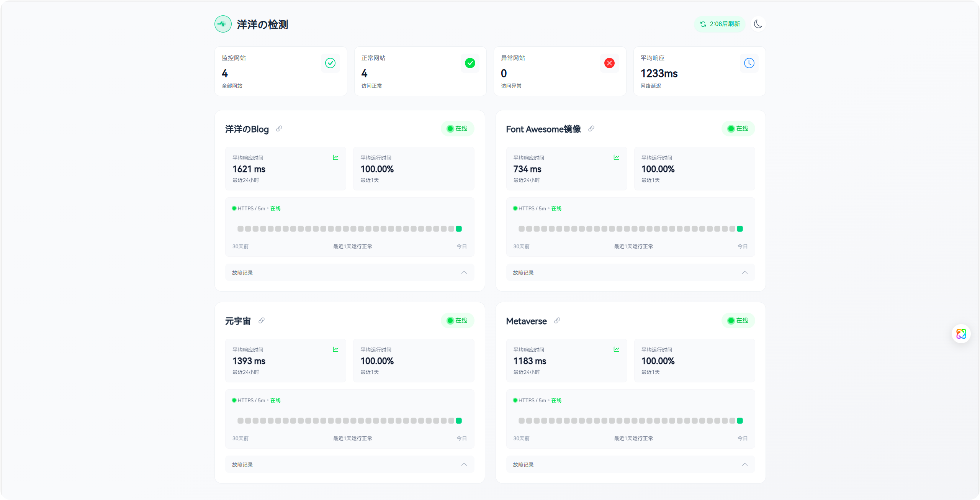Open link icon next to Font Awesome镜像
The height and width of the screenshot is (500, 980).
(591, 129)
